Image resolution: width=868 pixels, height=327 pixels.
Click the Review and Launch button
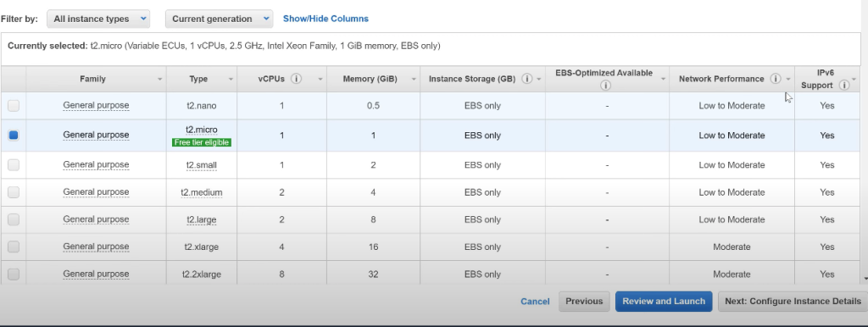coord(664,302)
